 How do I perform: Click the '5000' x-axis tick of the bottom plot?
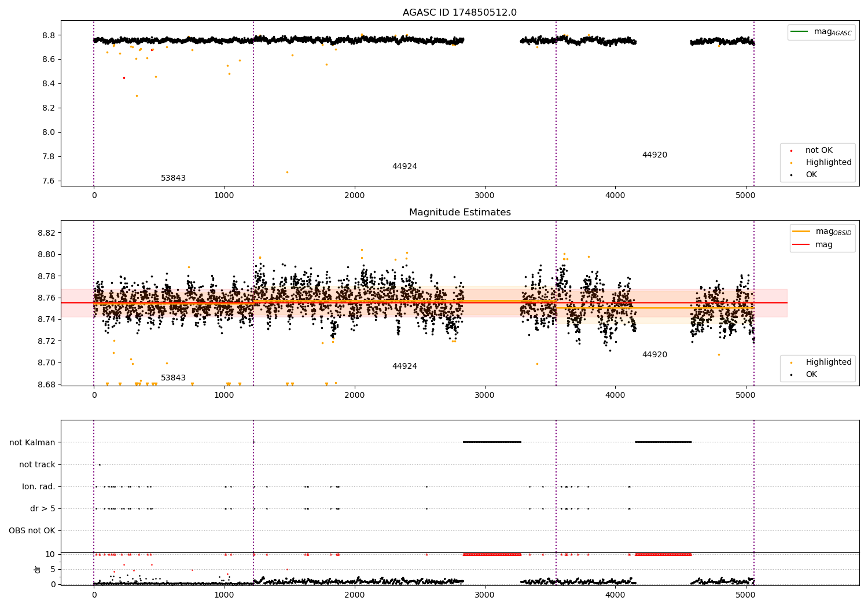[745, 595]
